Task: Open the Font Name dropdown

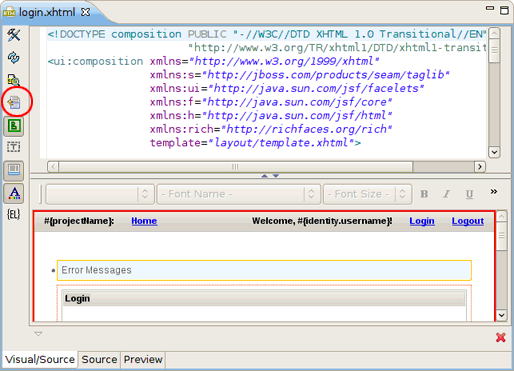Action: point(239,194)
